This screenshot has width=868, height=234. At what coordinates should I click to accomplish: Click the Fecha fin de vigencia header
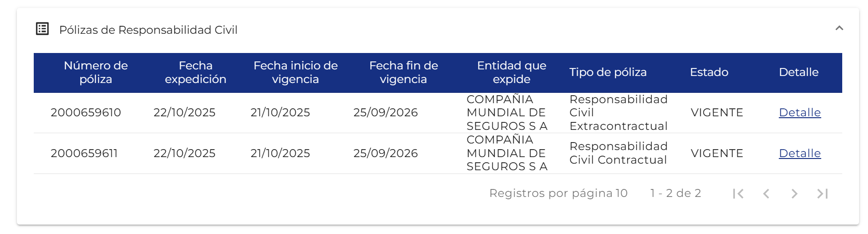404,72
